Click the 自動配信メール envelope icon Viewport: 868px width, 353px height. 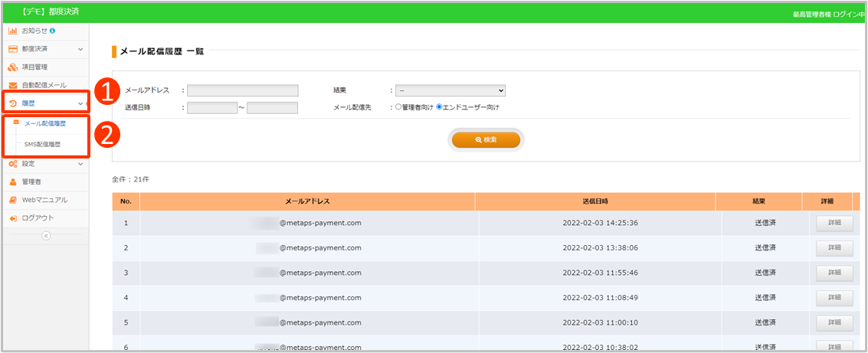pos(13,85)
